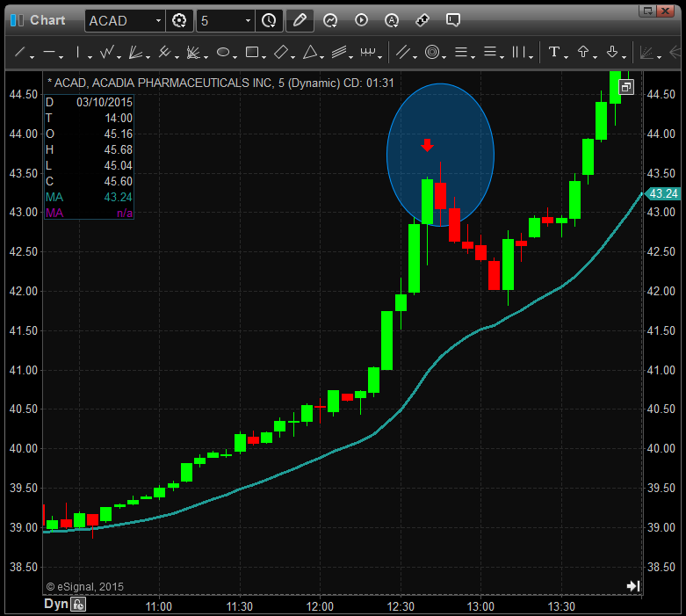686x616 pixels.
Task: Expand trend line tool options arrow
Action: (32, 57)
